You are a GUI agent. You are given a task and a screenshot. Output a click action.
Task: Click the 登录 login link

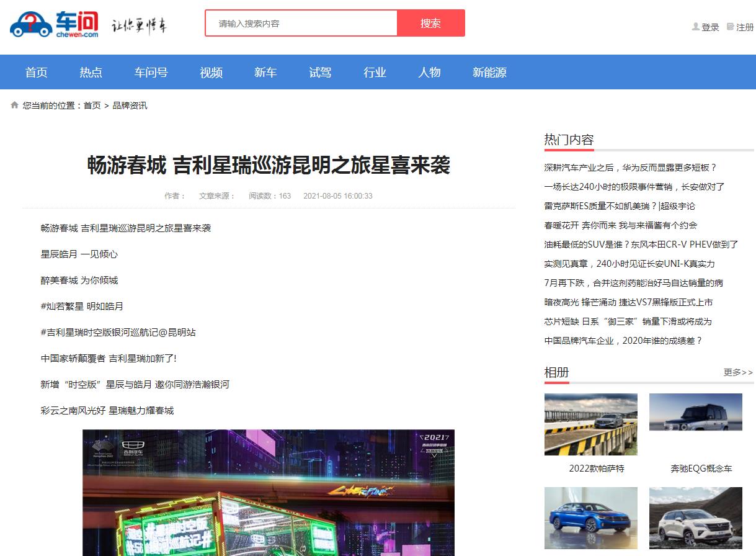[x=711, y=27]
